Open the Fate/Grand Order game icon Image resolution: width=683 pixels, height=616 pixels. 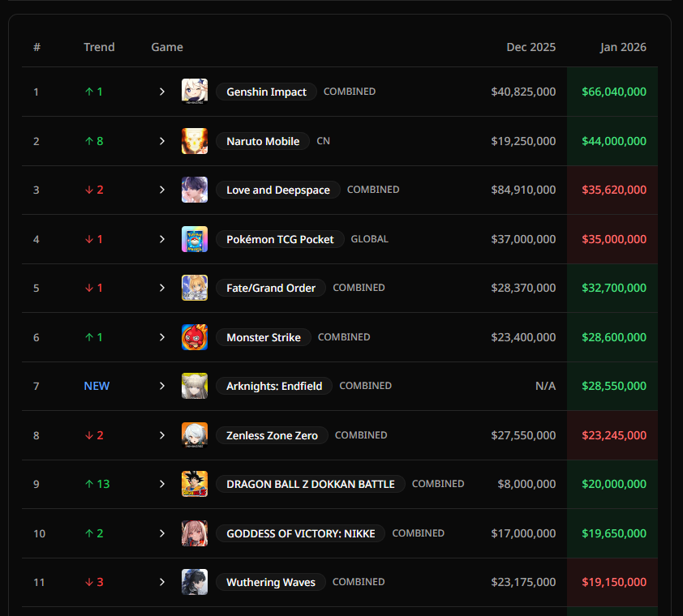[x=194, y=288]
